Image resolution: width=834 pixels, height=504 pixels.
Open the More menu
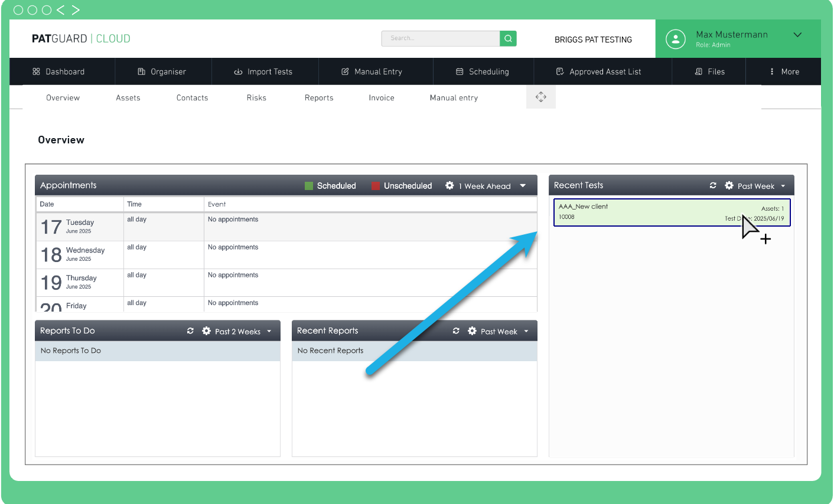pyautogui.click(x=783, y=71)
